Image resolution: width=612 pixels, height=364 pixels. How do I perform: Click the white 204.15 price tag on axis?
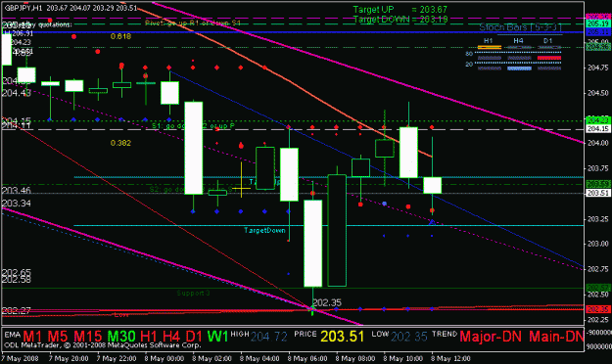click(598, 129)
